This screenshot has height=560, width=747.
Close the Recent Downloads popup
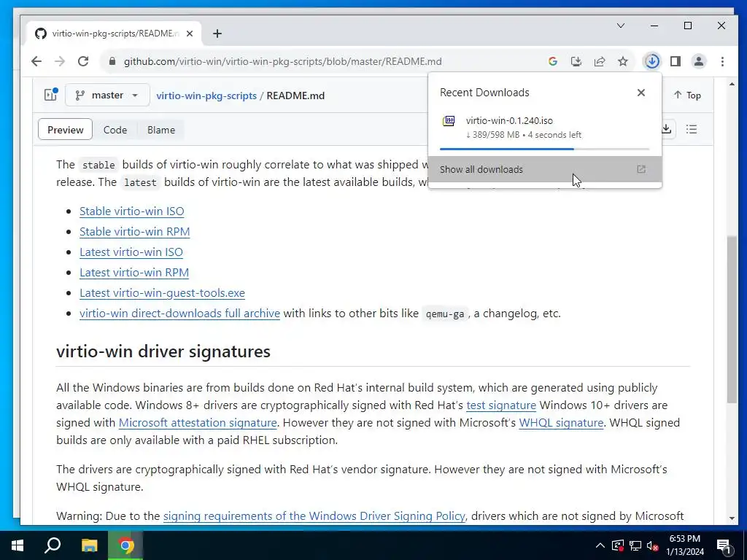click(x=641, y=93)
